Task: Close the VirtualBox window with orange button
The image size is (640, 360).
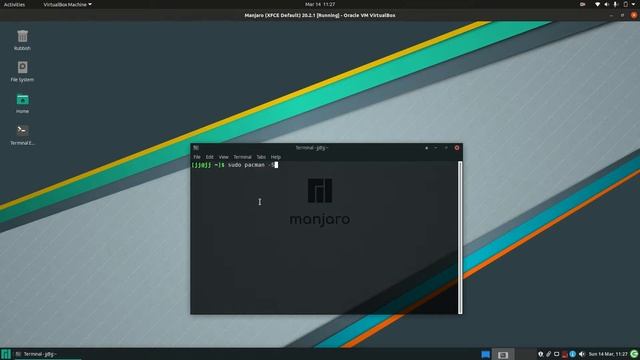Action: [x=634, y=15]
